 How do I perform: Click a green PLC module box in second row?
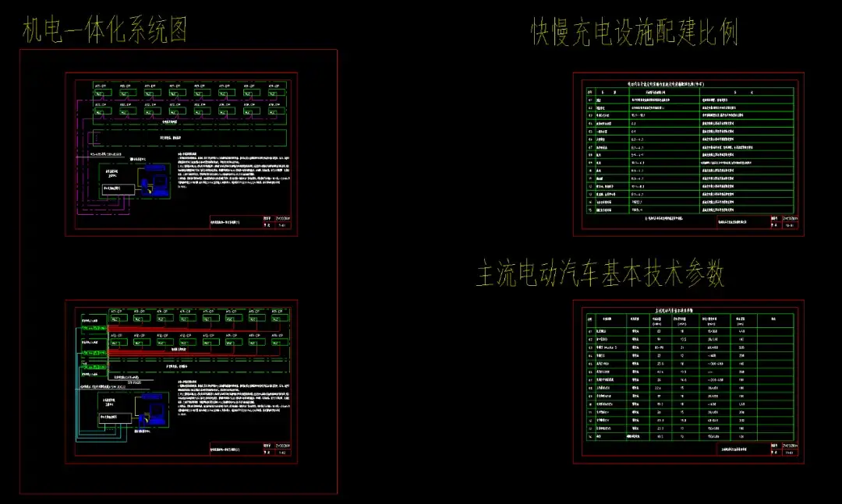103,111
